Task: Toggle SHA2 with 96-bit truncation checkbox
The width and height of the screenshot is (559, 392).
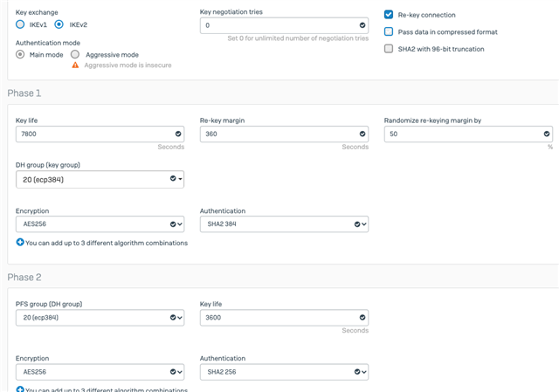Action: tap(389, 49)
